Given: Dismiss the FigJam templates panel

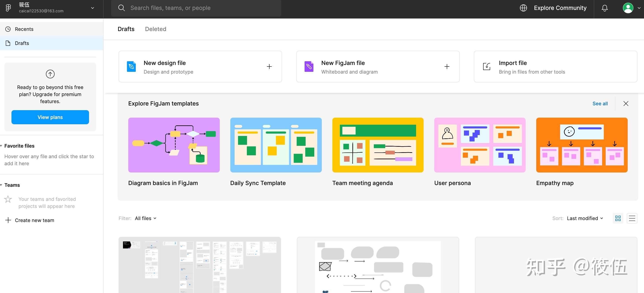Looking at the screenshot, I should (x=626, y=104).
